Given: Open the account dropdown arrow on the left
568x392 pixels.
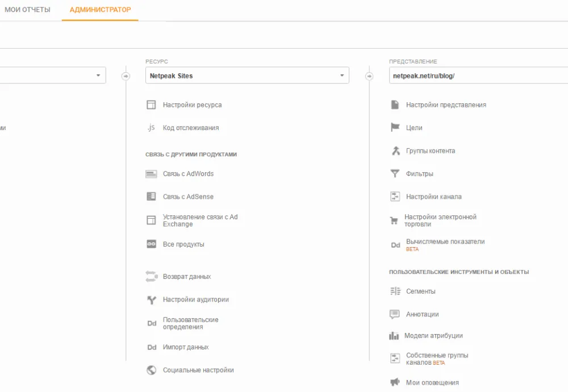Looking at the screenshot, I should click(x=98, y=76).
